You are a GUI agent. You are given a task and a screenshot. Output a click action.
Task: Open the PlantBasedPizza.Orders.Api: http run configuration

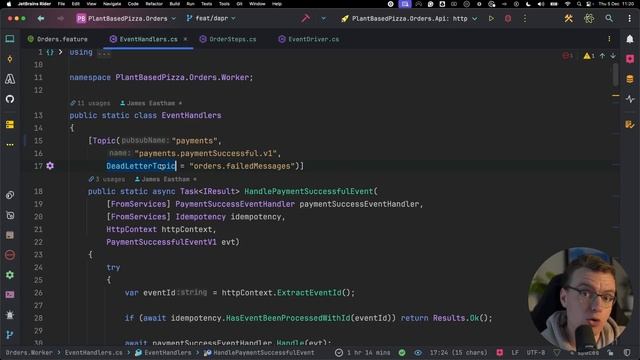[x=409, y=18]
